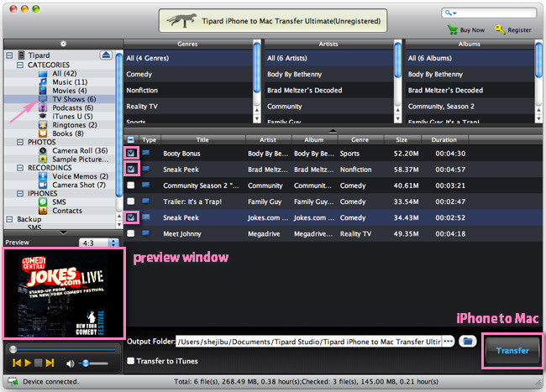Open the SMS speech bubble icon
Screen dimensions: 546x392
[43, 201]
